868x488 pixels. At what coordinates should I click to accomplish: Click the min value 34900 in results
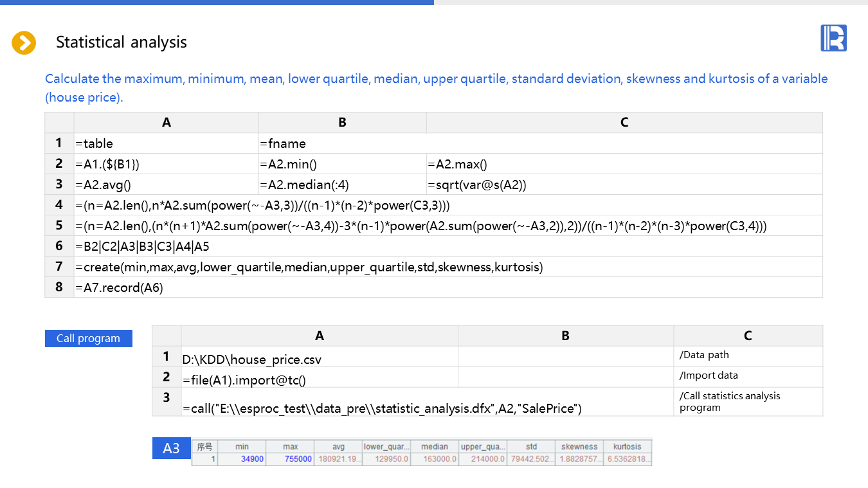pyautogui.click(x=242, y=459)
